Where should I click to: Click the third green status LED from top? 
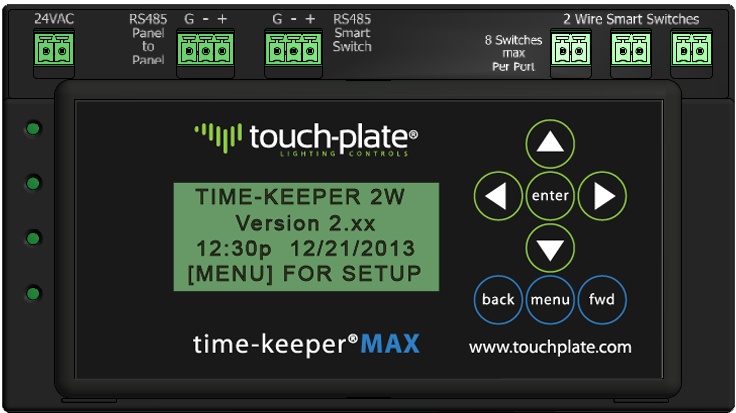pos(33,238)
